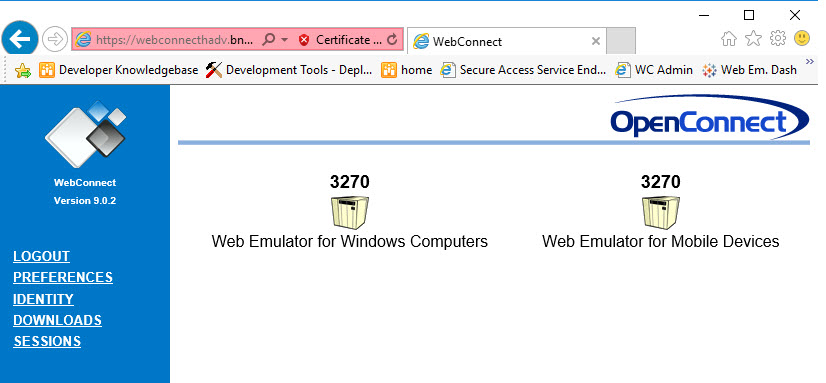Open the PREFERENCES link
Viewport: 826px width, 383px height.
pos(63,278)
